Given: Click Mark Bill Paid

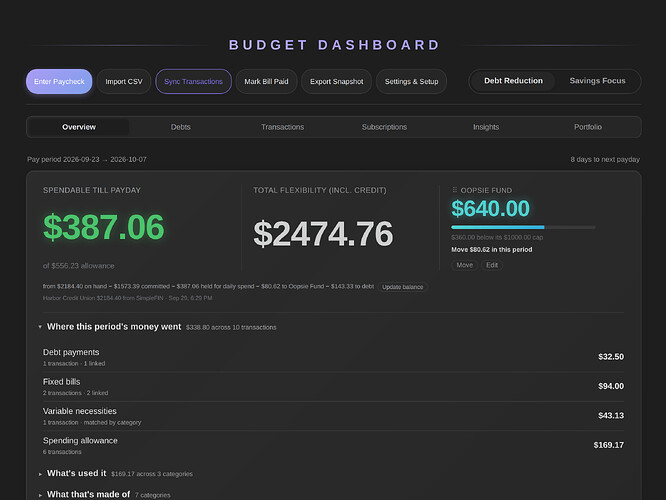Looking at the screenshot, I should click(266, 81).
